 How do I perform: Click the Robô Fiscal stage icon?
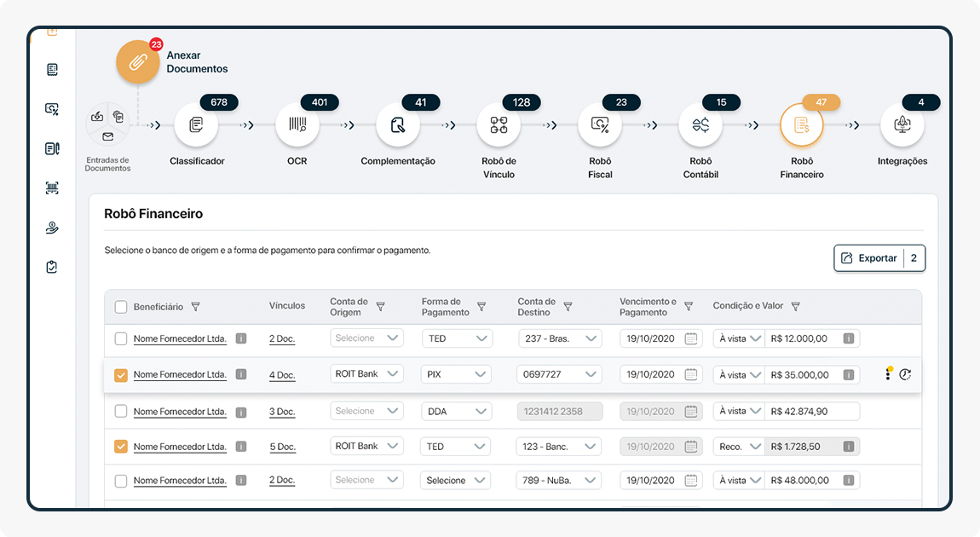click(599, 125)
